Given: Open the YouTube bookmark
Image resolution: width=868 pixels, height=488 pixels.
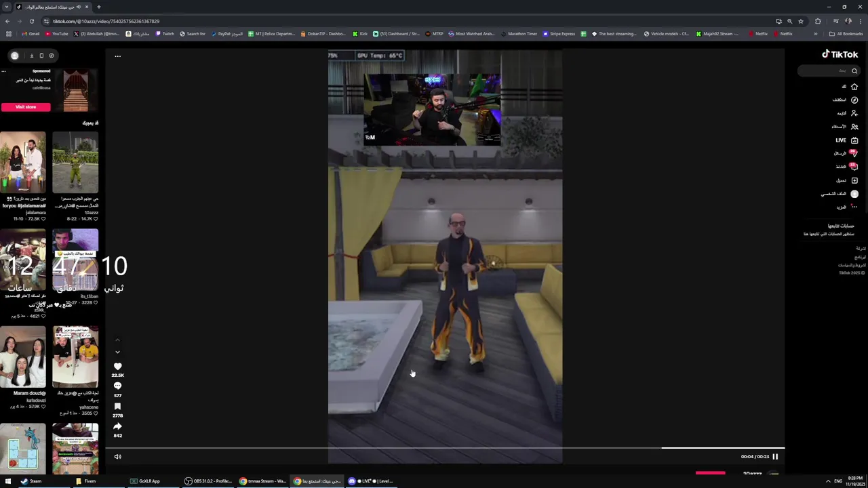Looking at the screenshot, I should click(x=56, y=34).
